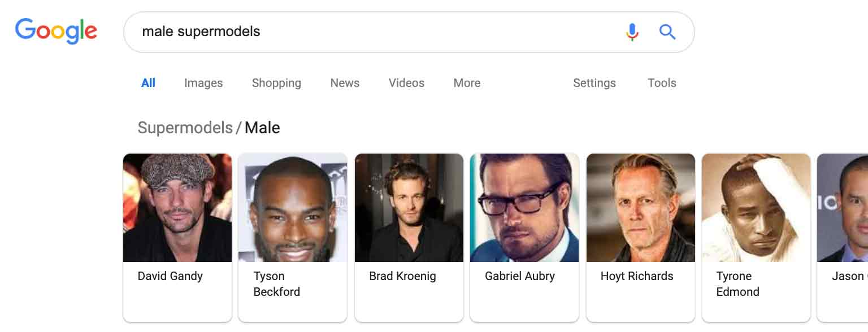Select the News tab
This screenshot has height=332, width=868.
345,83
